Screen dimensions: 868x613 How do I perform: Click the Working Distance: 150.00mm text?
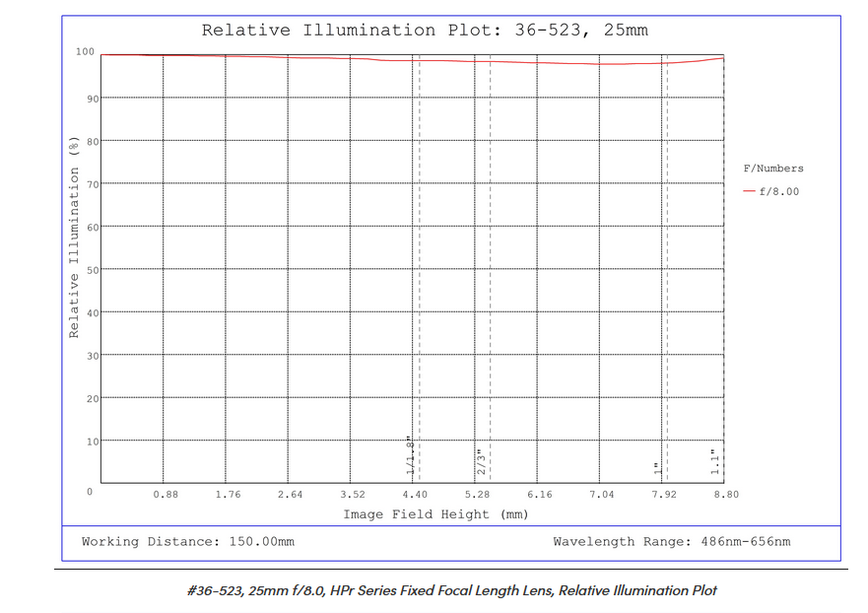[x=187, y=541]
